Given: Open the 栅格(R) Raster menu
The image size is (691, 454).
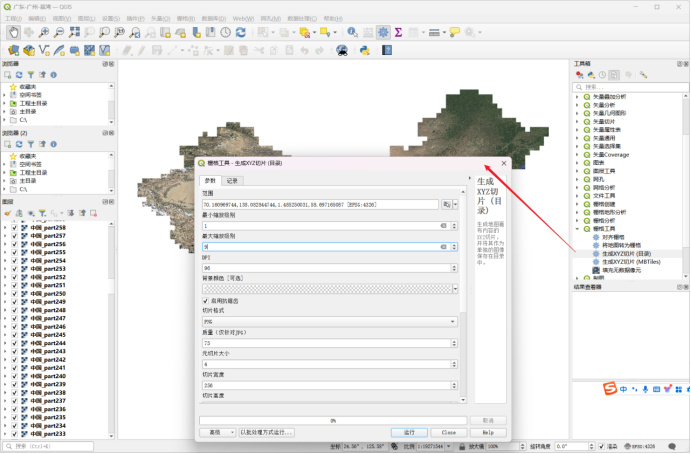Looking at the screenshot, I should click(186, 19).
